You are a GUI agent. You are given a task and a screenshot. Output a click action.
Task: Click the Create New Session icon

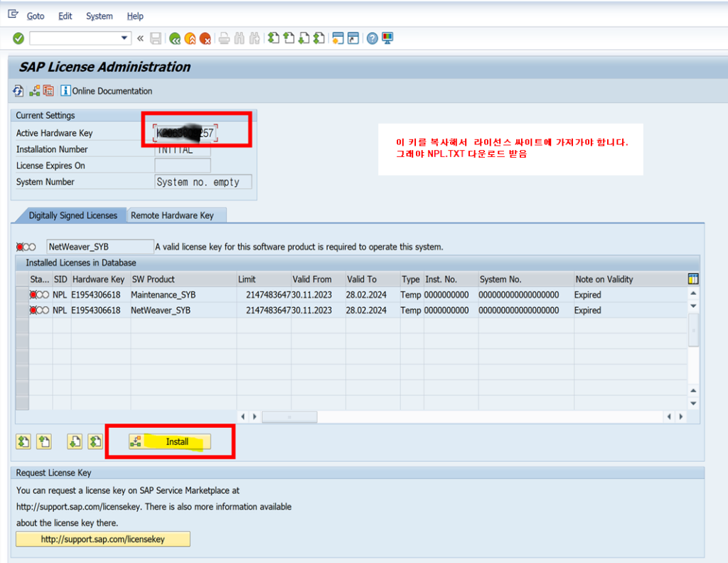click(x=338, y=38)
